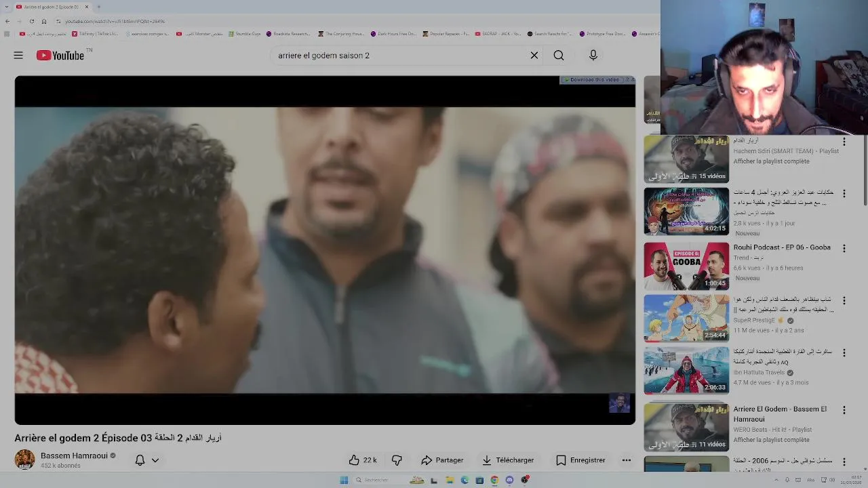Open notification bell dropdown for Bassem Hamraoui
The height and width of the screenshot is (488, 868).
click(146, 460)
